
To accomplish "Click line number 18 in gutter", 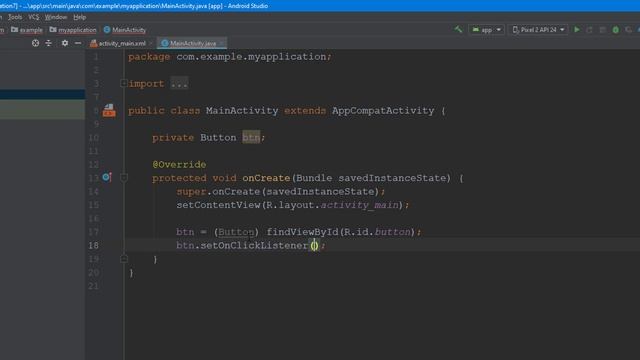I will tap(93, 245).
